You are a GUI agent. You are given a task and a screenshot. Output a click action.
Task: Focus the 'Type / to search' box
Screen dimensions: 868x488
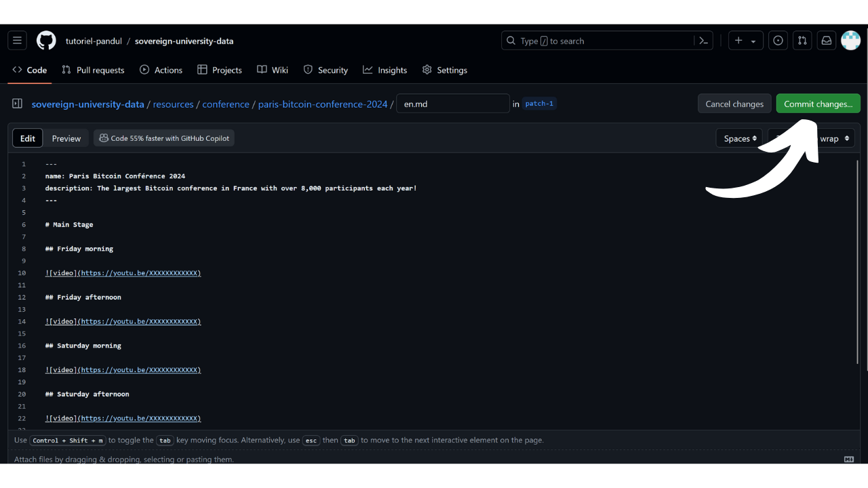(598, 41)
